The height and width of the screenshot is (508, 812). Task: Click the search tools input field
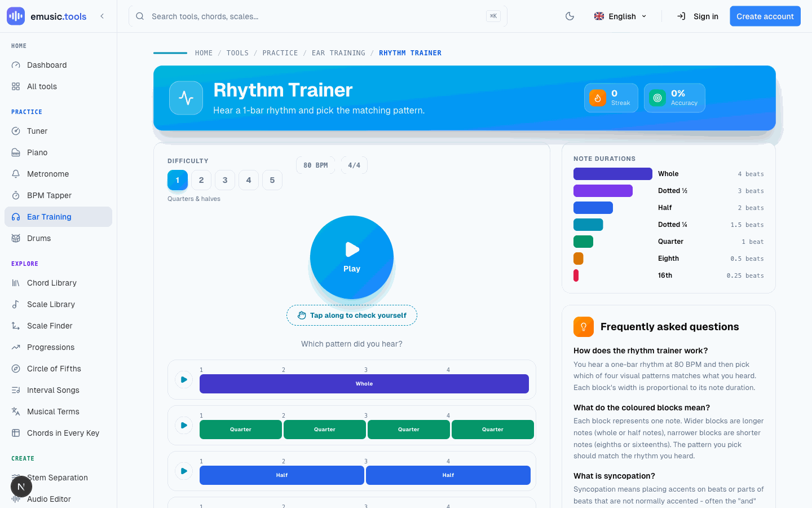click(317, 16)
